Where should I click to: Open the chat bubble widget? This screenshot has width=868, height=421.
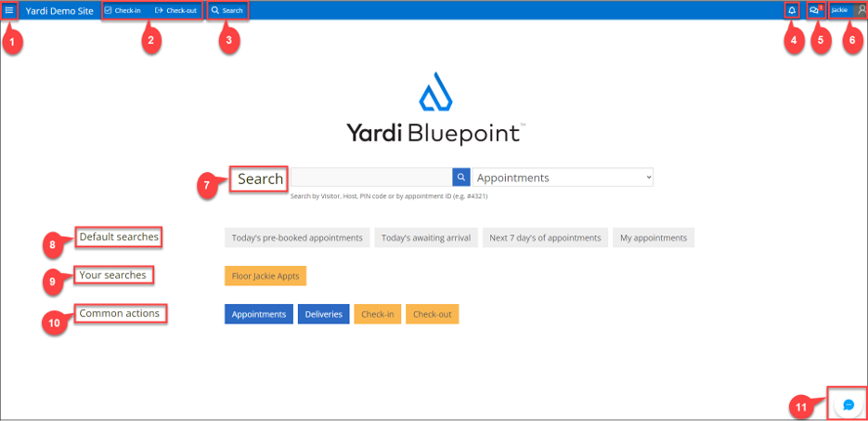(x=849, y=405)
